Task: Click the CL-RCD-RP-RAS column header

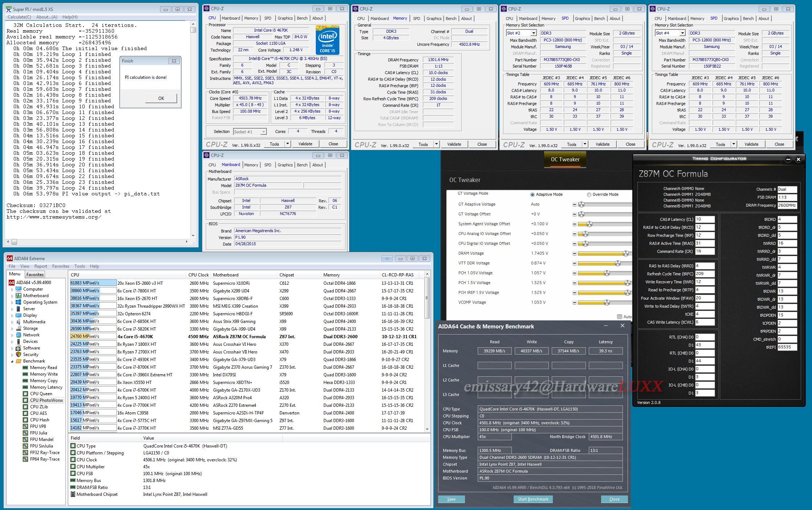Action: click(x=398, y=275)
